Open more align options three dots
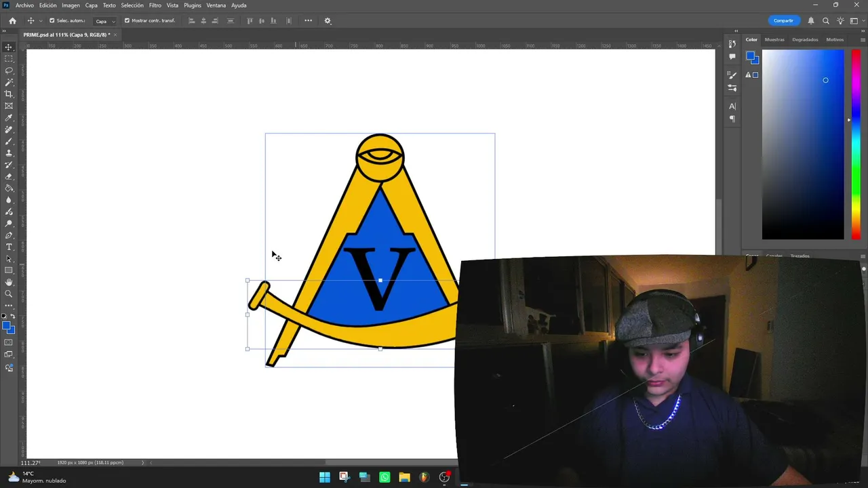This screenshot has width=868, height=488. pos(308,20)
